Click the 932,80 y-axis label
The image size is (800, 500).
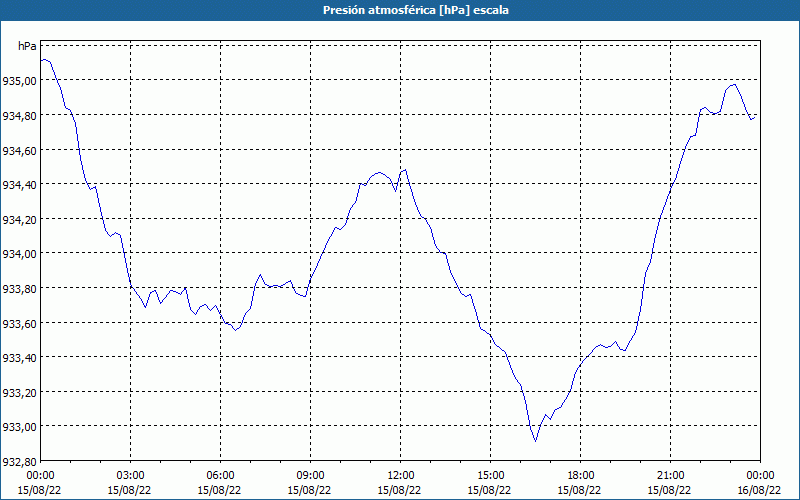[20, 461]
